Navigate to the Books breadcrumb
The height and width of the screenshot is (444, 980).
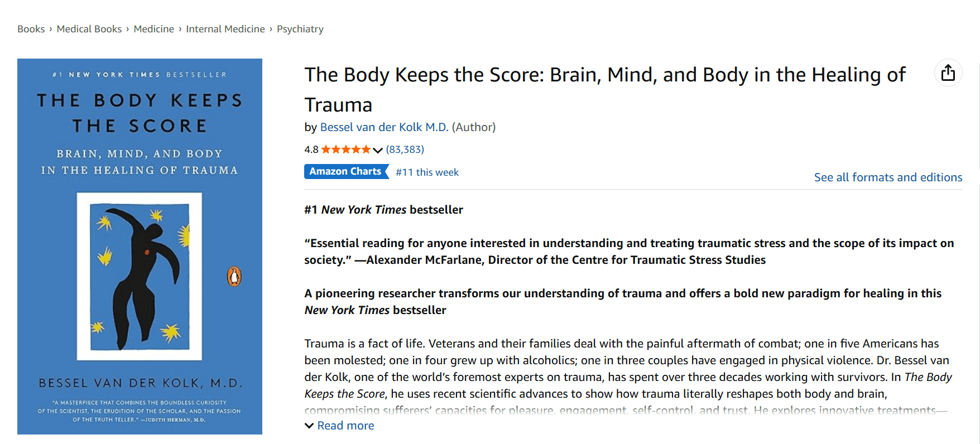coord(31,28)
